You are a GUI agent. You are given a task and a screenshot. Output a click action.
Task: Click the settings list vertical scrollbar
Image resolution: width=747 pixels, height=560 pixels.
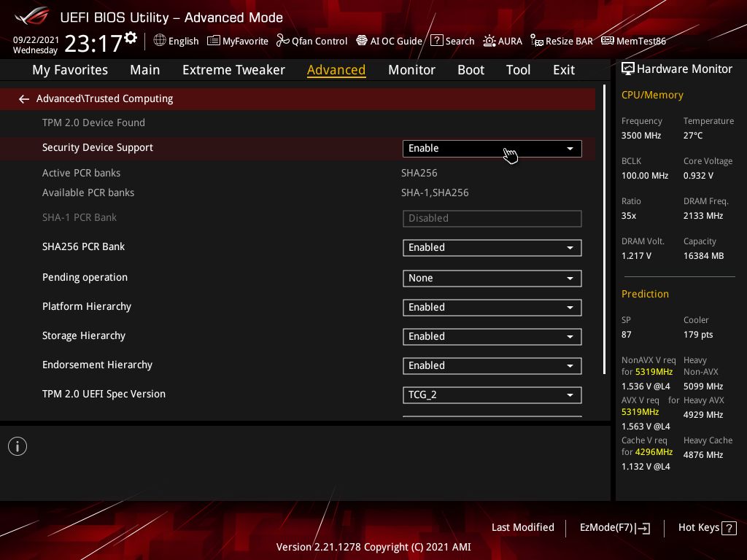click(x=604, y=229)
